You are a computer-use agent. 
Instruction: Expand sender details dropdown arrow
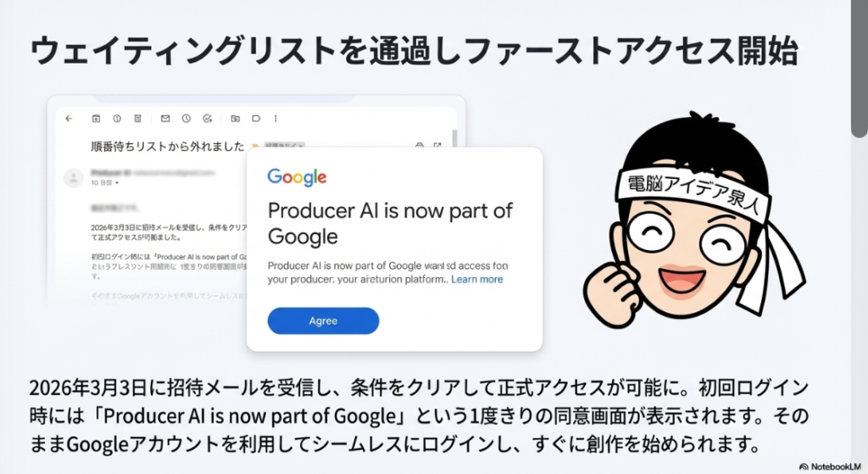[x=117, y=183]
